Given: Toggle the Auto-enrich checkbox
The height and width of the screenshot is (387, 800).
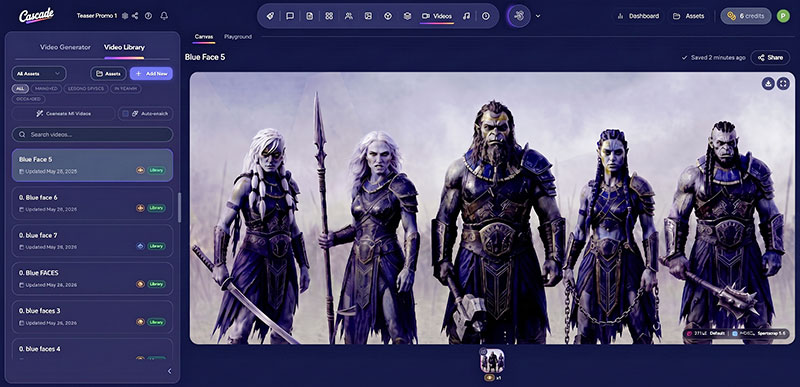Looking at the screenshot, I should click(126, 114).
